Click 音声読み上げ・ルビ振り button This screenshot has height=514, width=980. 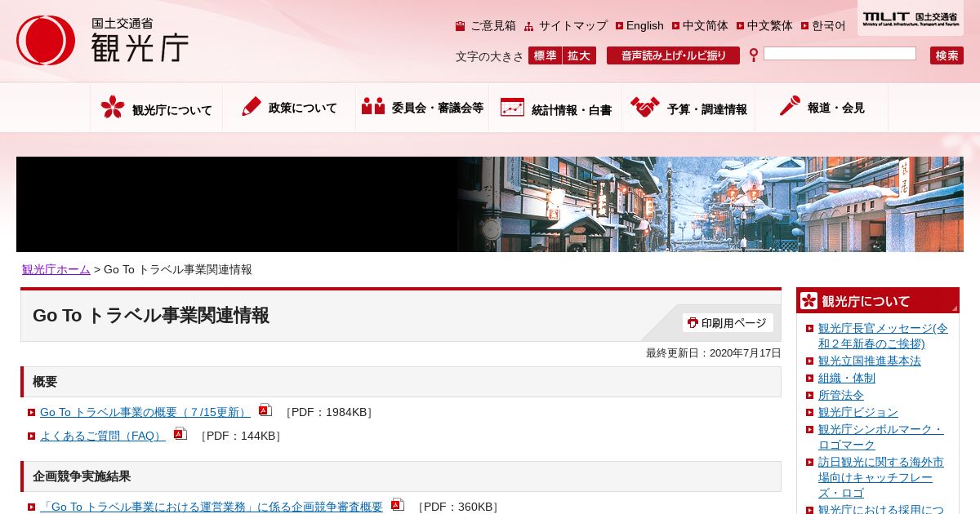[x=673, y=55]
